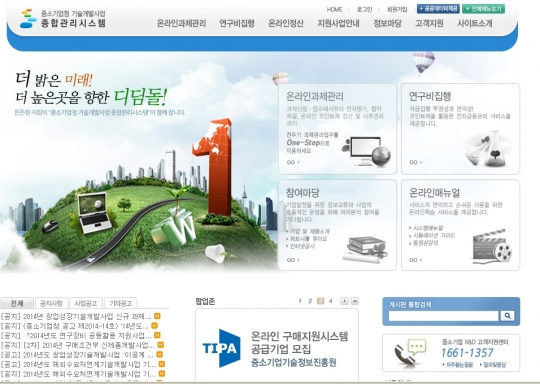Open the 고객지원 main menu

(429, 23)
